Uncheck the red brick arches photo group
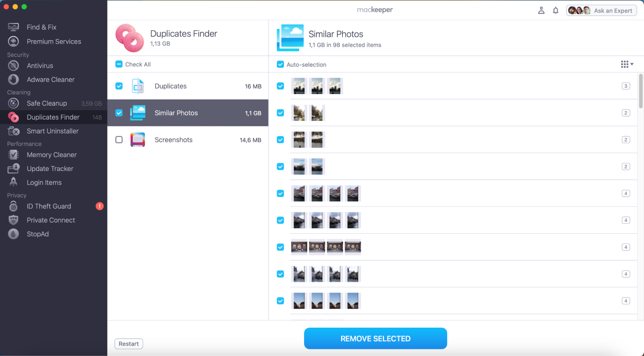Image resolution: width=644 pixels, height=356 pixels. point(280,247)
